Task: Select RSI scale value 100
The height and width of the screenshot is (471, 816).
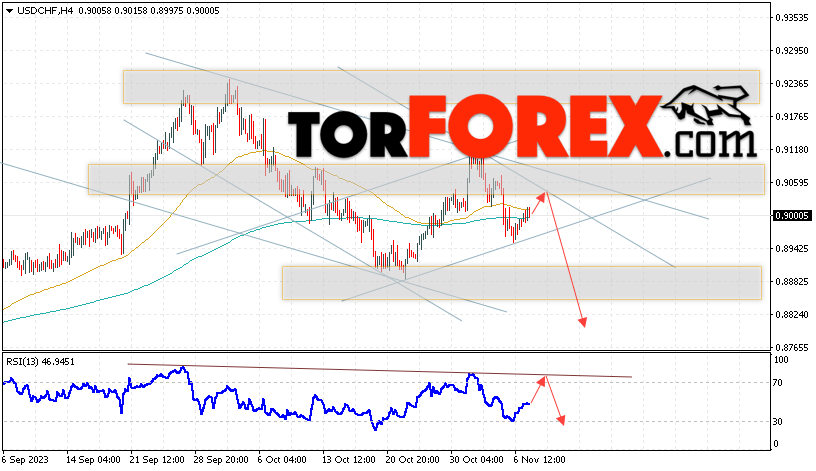Action: [781, 360]
